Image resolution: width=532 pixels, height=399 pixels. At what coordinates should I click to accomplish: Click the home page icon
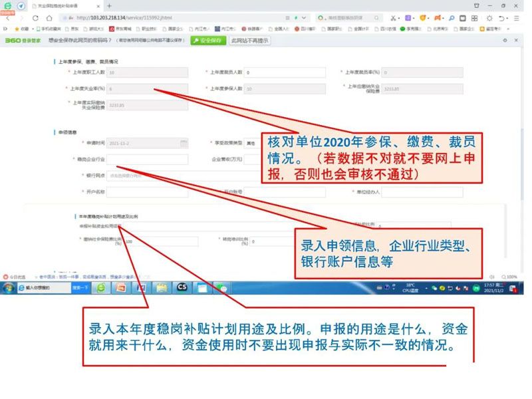click(x=49, y=18)
